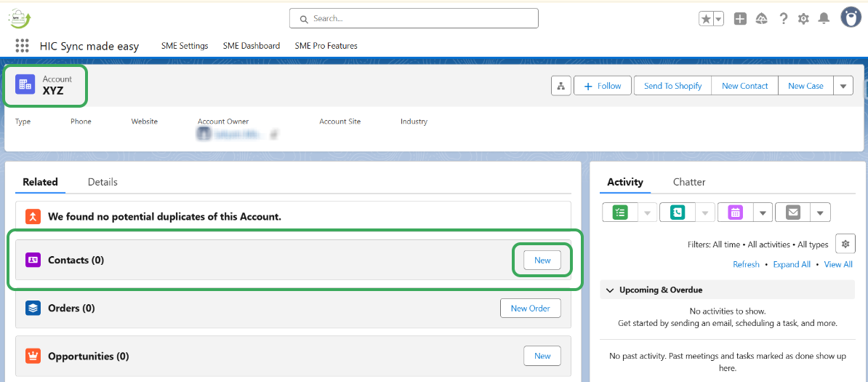This screenshot has height=382, width=868.
Task: Open the SME Settings tab
Action: click(x=185, y=46)
